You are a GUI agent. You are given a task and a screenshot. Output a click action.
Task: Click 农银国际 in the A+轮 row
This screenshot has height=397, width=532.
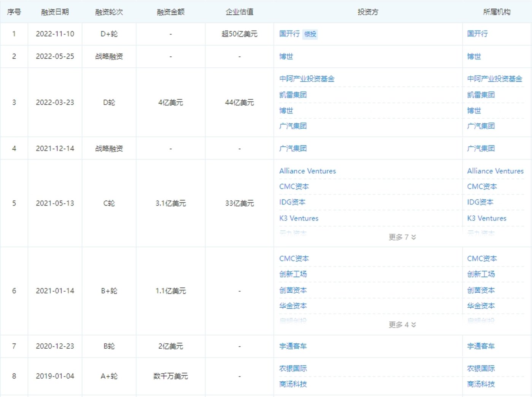pos(293,368)
